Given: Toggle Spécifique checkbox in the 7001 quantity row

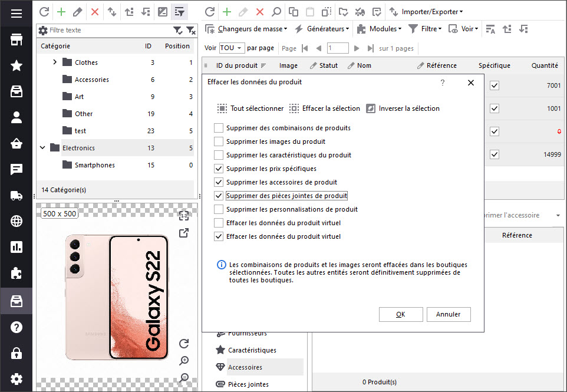Looking at the screenshot, I should [495, 85].
